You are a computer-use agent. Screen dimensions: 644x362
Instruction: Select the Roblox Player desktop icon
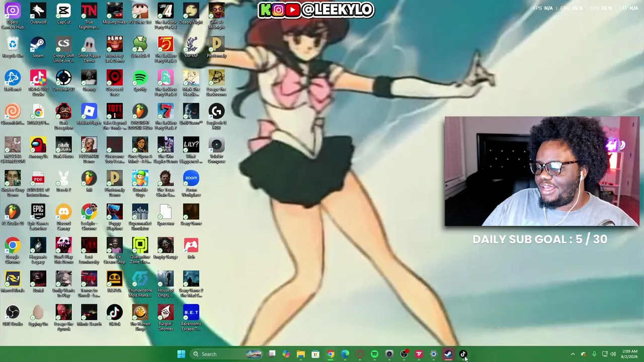click(89, 115)
